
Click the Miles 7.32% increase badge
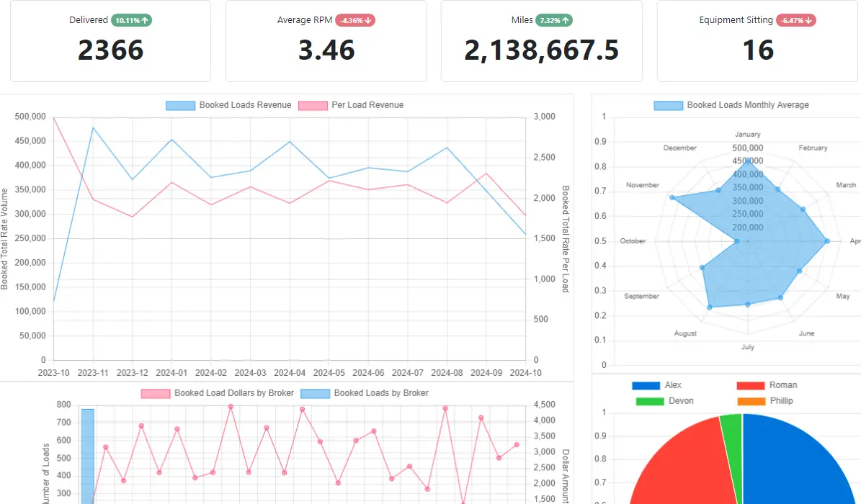[x=553, y=20]
